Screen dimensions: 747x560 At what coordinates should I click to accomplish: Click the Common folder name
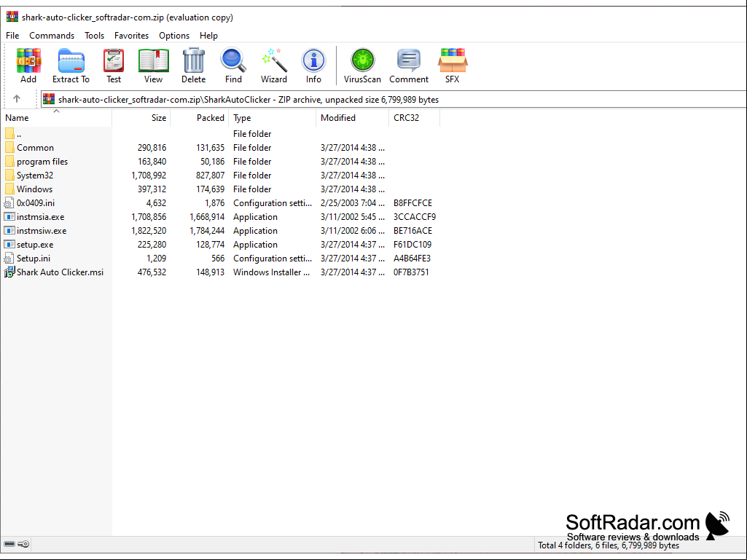[35, 148]
